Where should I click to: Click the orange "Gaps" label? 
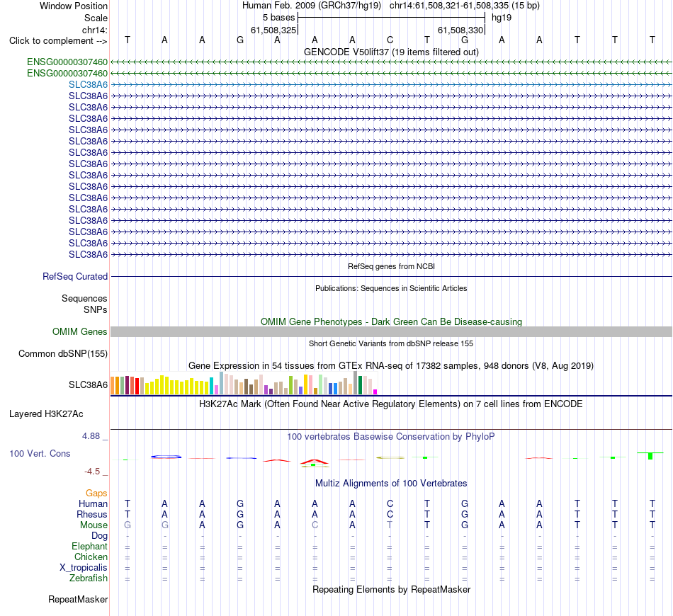pyautogui.click(x=96, y=494)
